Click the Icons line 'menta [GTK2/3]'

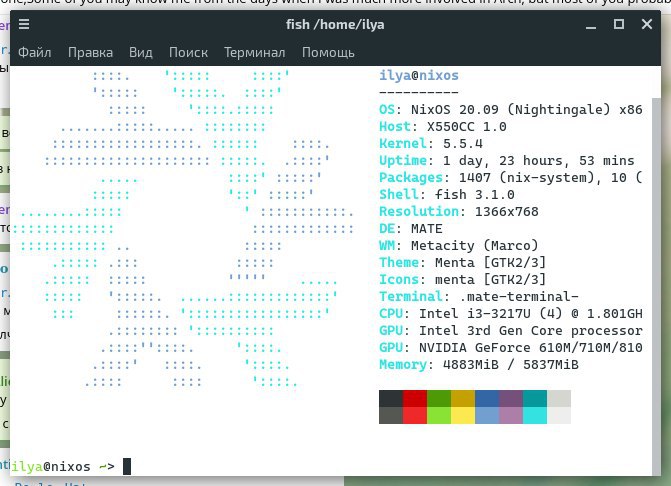pyautogui.click(x=490, y=279)
